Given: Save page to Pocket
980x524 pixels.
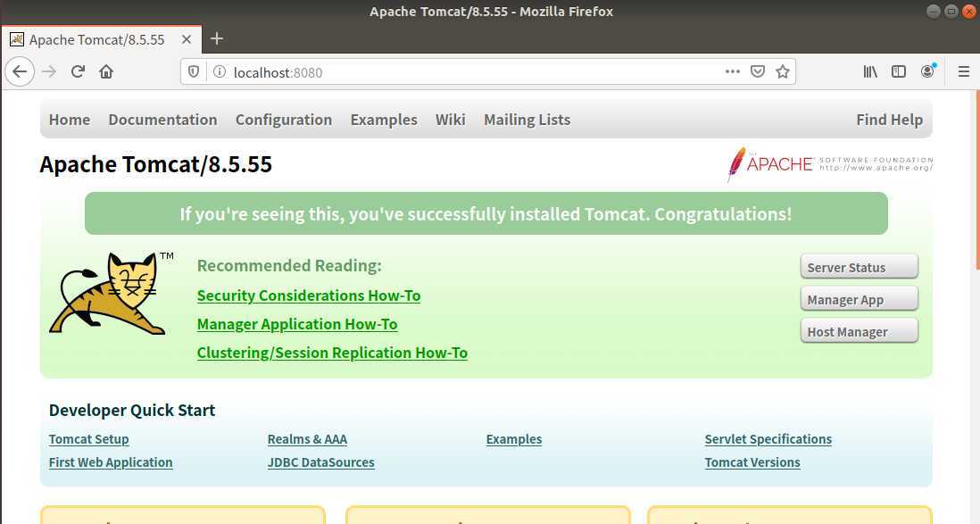Looking at the screenshot, I should [758, 71].
